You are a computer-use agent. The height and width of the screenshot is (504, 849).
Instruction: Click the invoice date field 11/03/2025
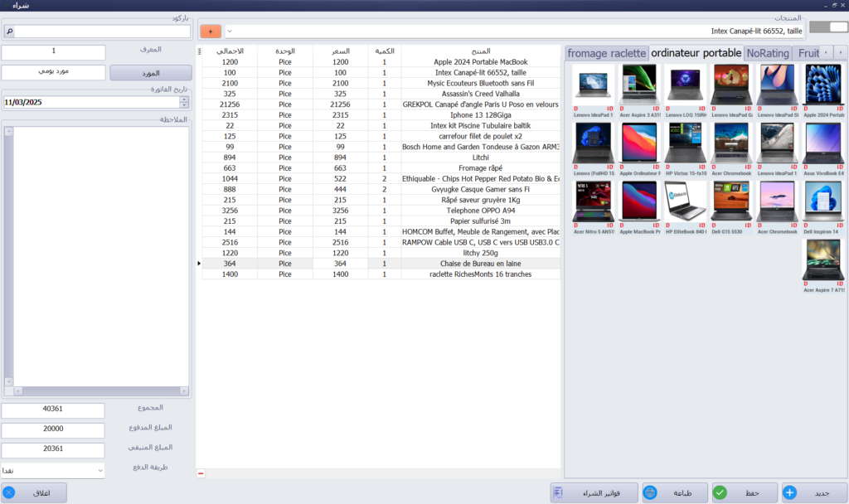[x=91, y=102]
